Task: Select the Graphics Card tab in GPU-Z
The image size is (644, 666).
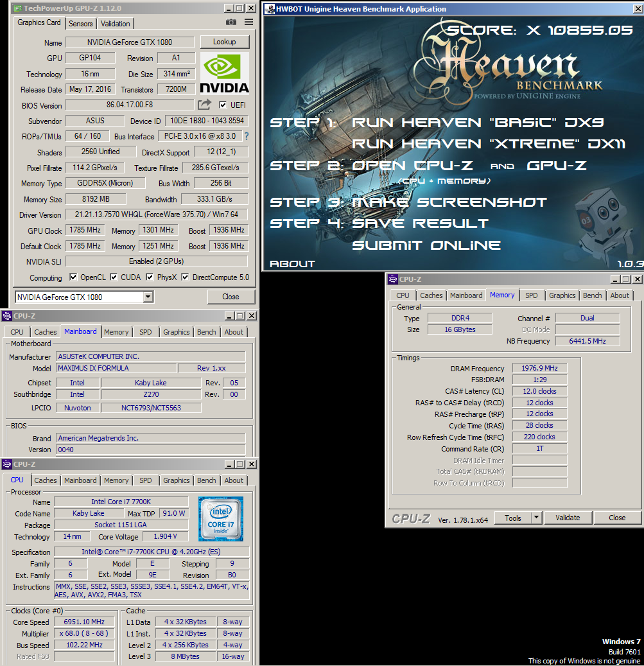Action: [x=39, y=22]
